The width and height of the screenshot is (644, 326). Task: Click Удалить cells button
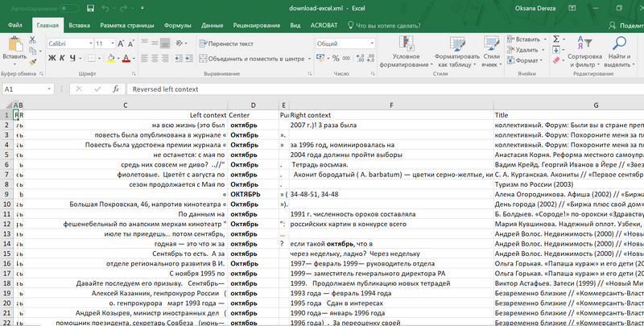523,50
